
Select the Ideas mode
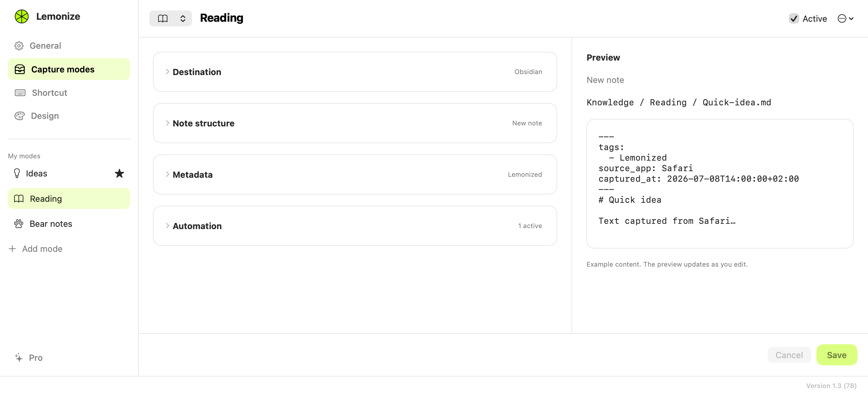pyautogui.click(x=69, y=173)
